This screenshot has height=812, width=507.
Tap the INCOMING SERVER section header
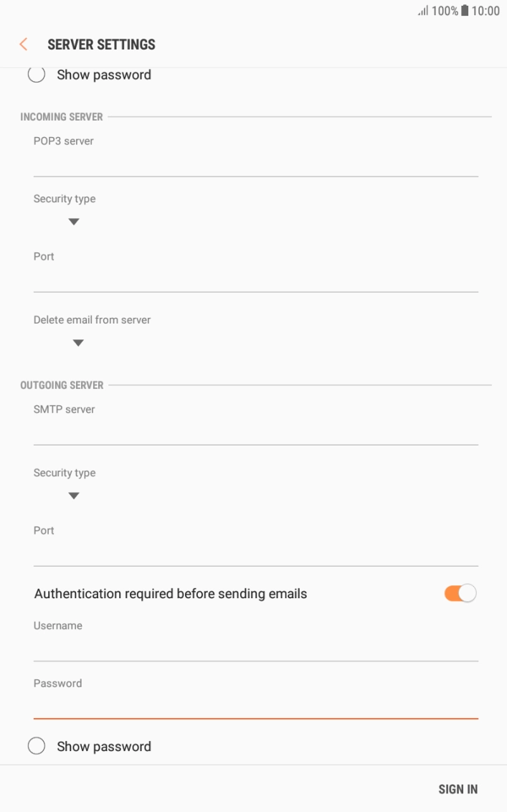[x=62, y=117]
